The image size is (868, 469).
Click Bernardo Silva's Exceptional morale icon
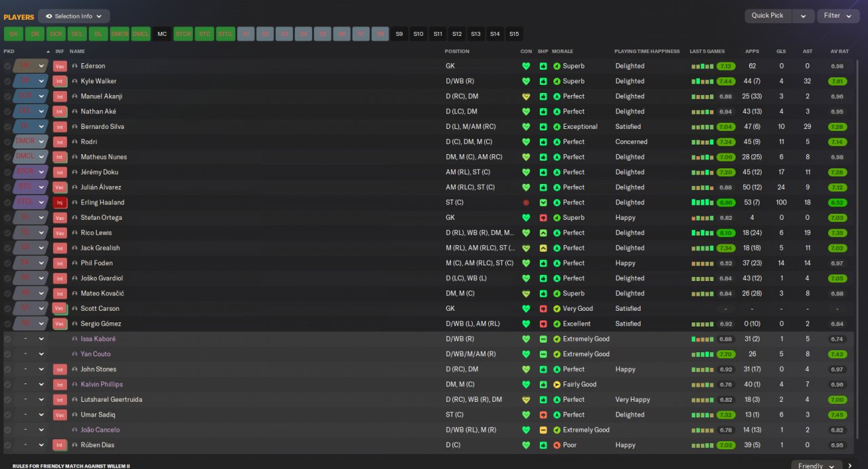[557, 127]
